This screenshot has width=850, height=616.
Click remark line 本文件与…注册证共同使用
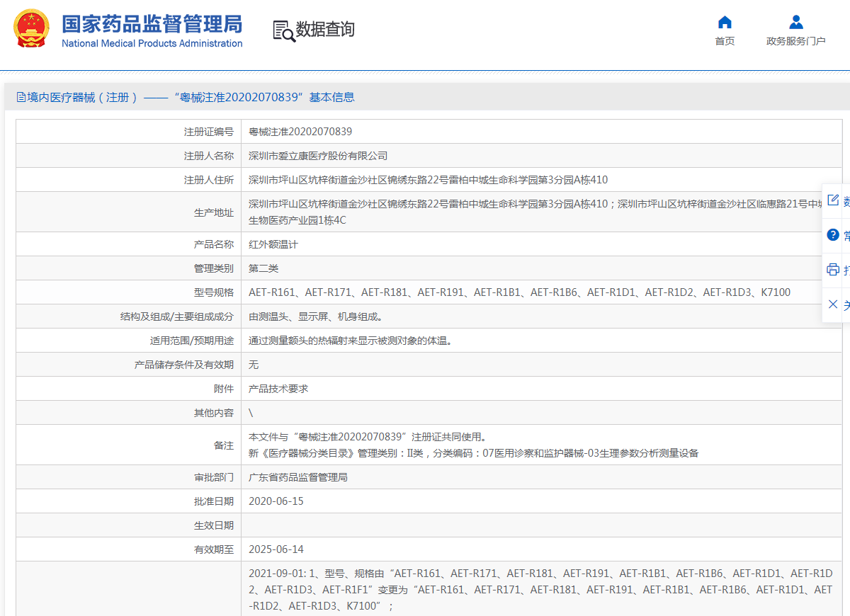tap(368, 437)
